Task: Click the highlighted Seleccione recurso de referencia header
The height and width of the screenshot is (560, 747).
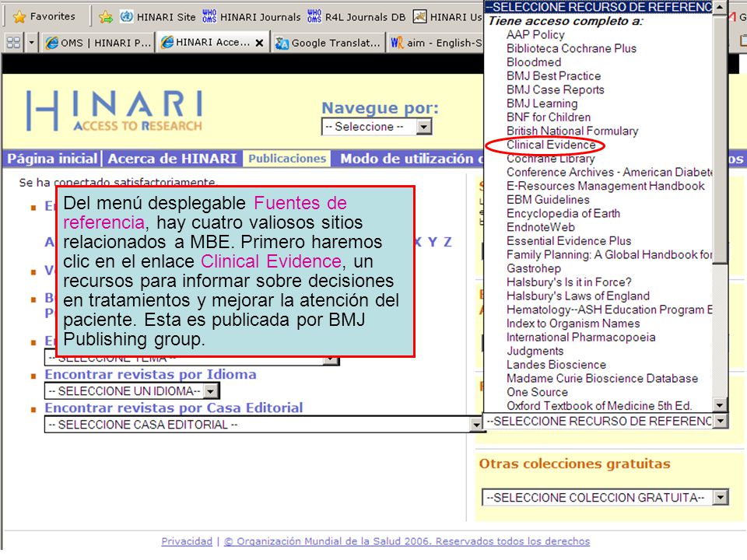Action: 598,7
